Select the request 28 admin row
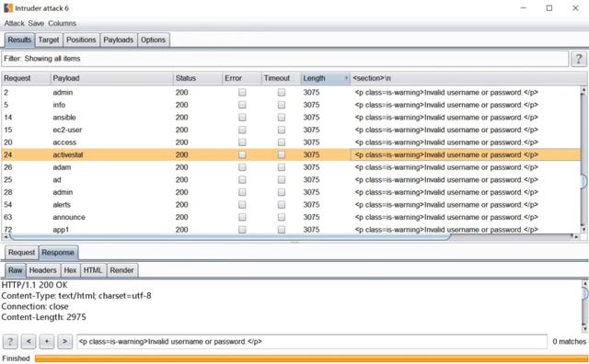The height and width of the screenshot is (364, 589). pos(291,192)
